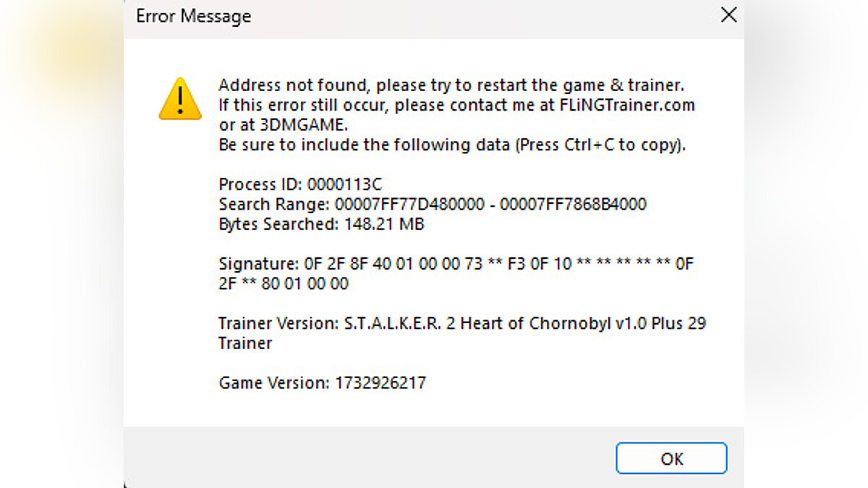Click the 'Press Ctrl+C to copy' hint
Viewport: 868px width, 488px height.
tap(600, 145)
